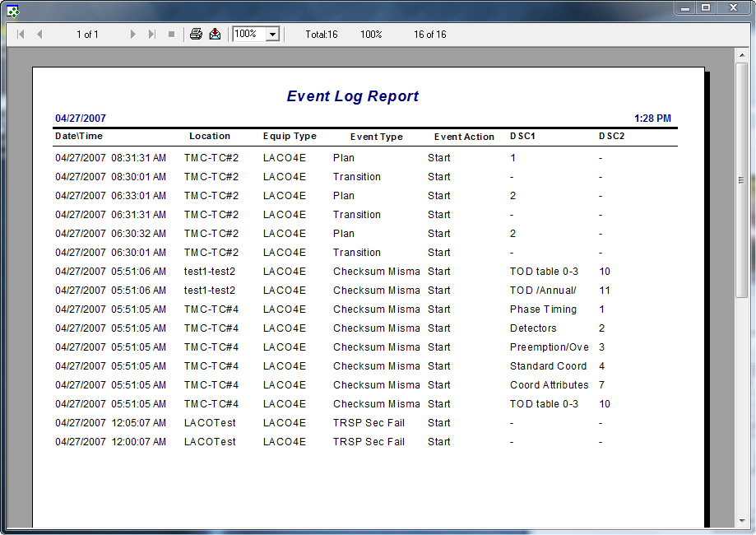Print the Event Log Report
Viewport: 756px width, 535px height.
[x=196, y=34]
